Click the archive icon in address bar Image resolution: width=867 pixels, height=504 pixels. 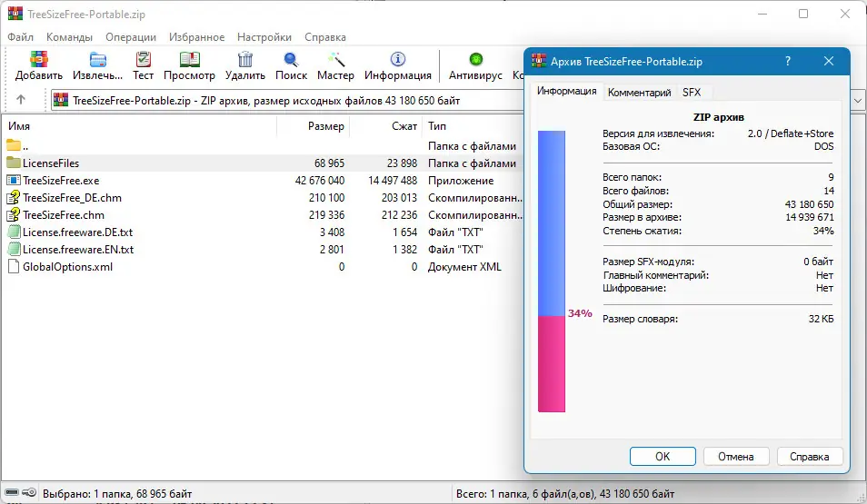point(61,100)
